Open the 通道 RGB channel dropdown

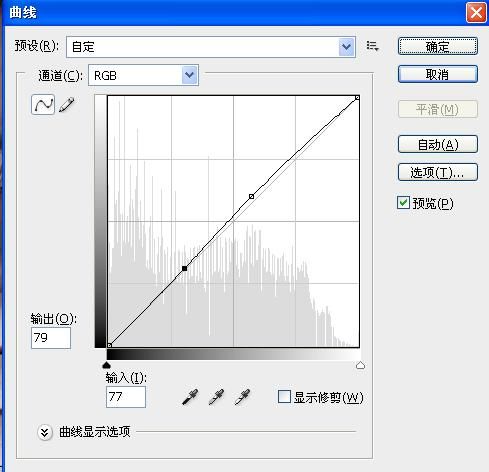coord(144,75)
